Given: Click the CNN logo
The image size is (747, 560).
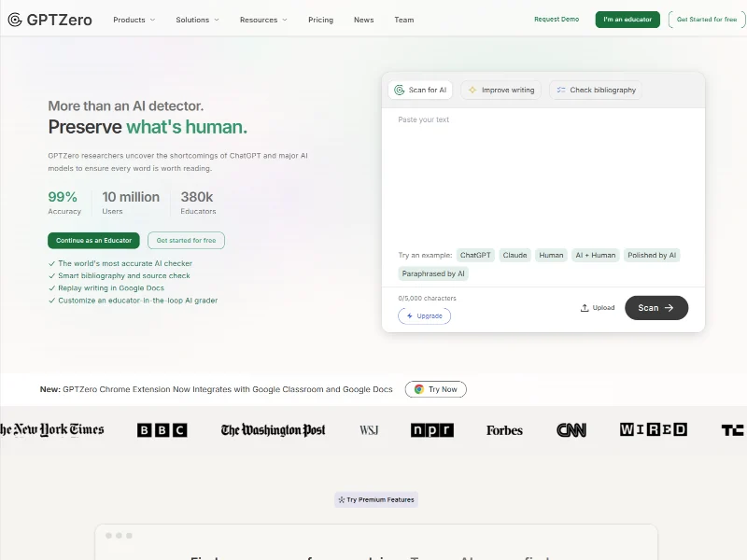Looking at the screenshot, I should click(x=571, y=430).
